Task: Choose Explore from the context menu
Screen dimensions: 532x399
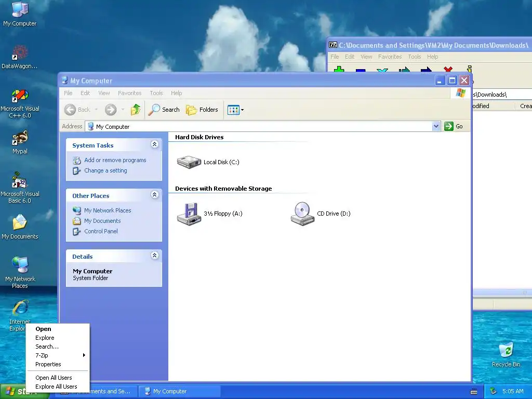Action: pyautogui.click(x=58, y=338)
